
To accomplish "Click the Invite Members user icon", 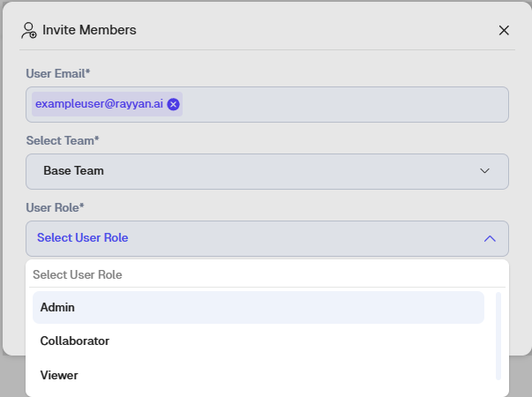I will [x=29, y=30].
